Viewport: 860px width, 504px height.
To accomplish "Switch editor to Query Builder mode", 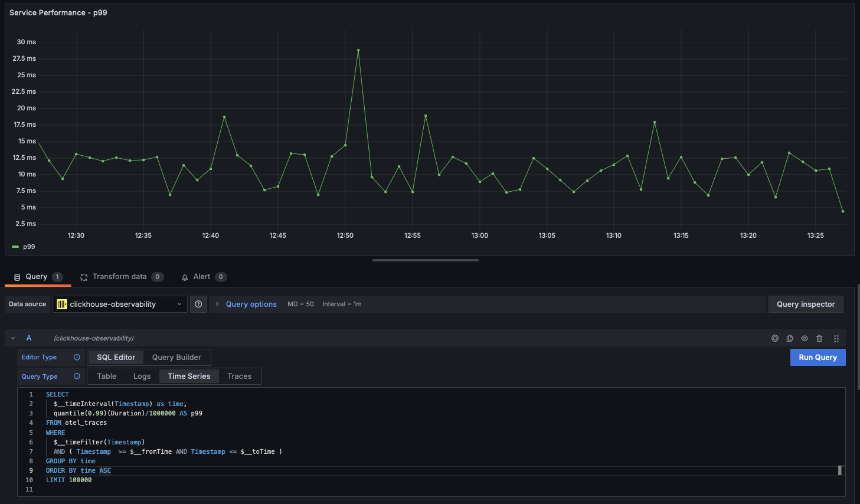I will click(176, 357).
